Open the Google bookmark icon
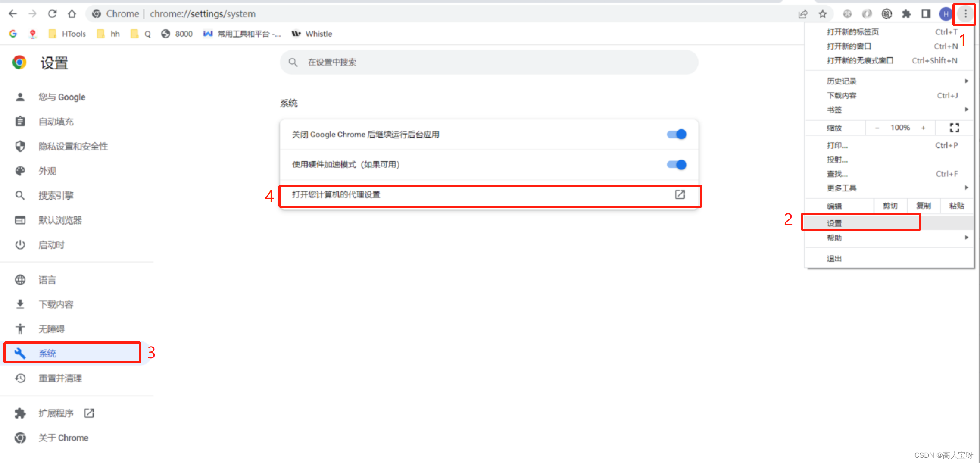Screen dimensions: 980x463 (13, 34)
